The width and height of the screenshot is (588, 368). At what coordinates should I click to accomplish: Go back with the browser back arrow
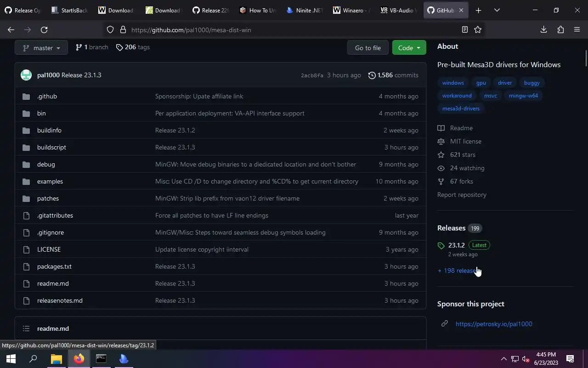click(11, 30)
